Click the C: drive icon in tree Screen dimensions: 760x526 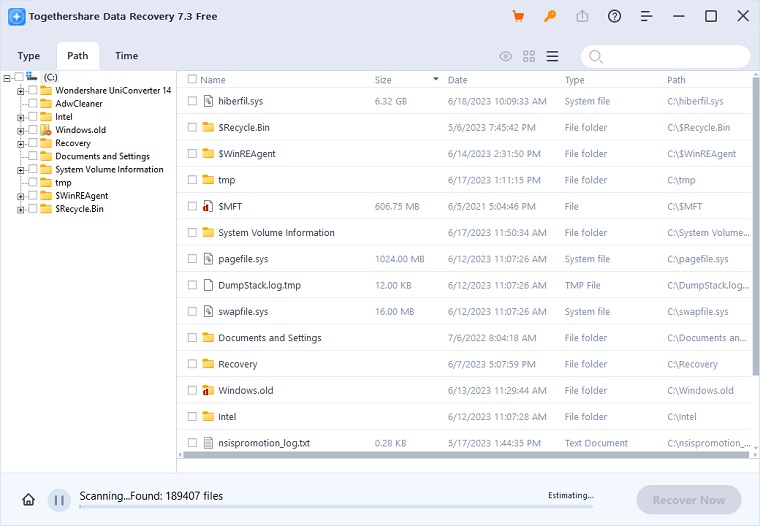pyautogui.click(x=32, y=77)
